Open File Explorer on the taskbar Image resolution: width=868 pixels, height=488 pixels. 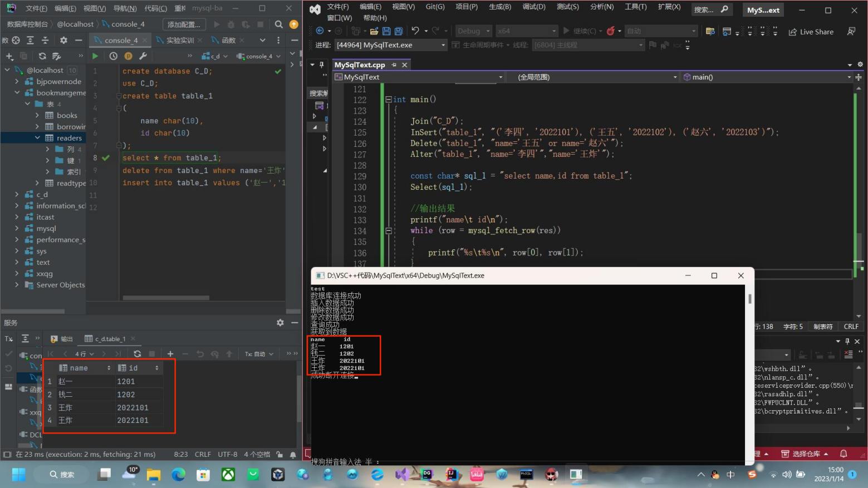[x=154, y=474]
